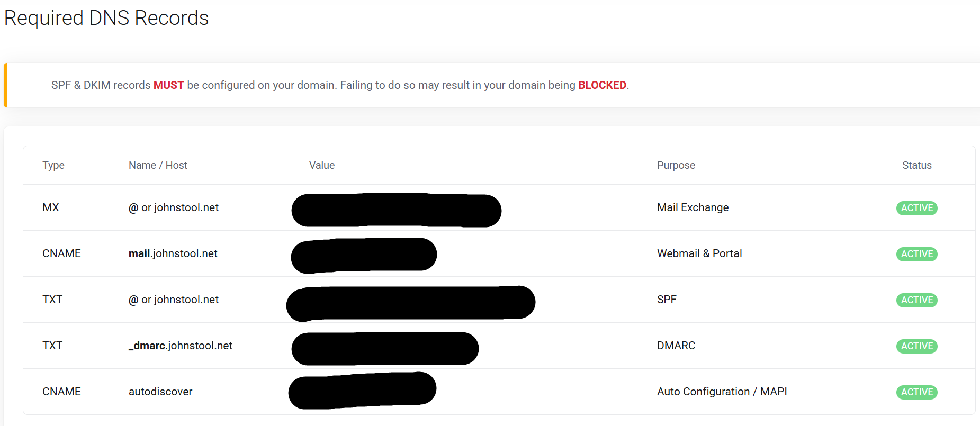Select the Value column header
The height and width of the screenshot is (426, 980).
click(322, 165)
